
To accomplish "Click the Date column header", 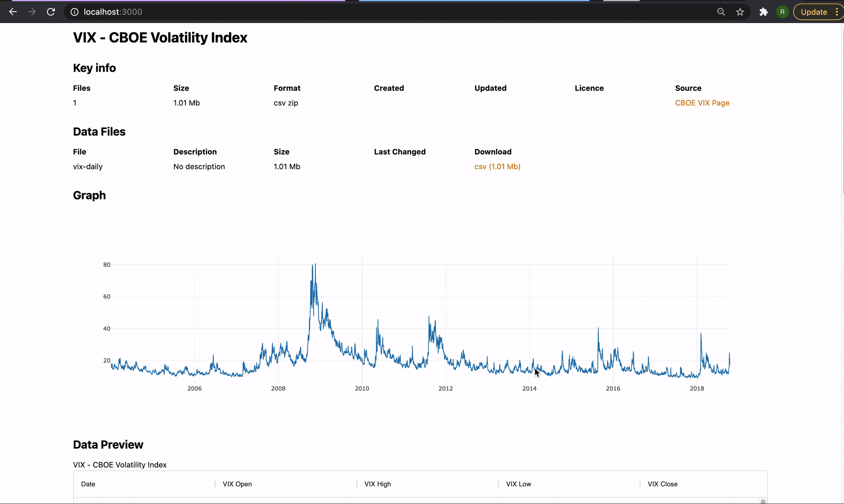I will [x=88, y=484].
